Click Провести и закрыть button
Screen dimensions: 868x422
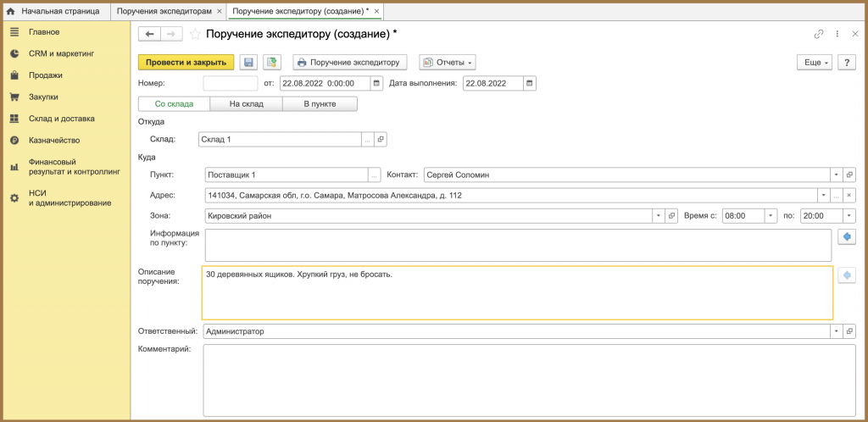186,63
